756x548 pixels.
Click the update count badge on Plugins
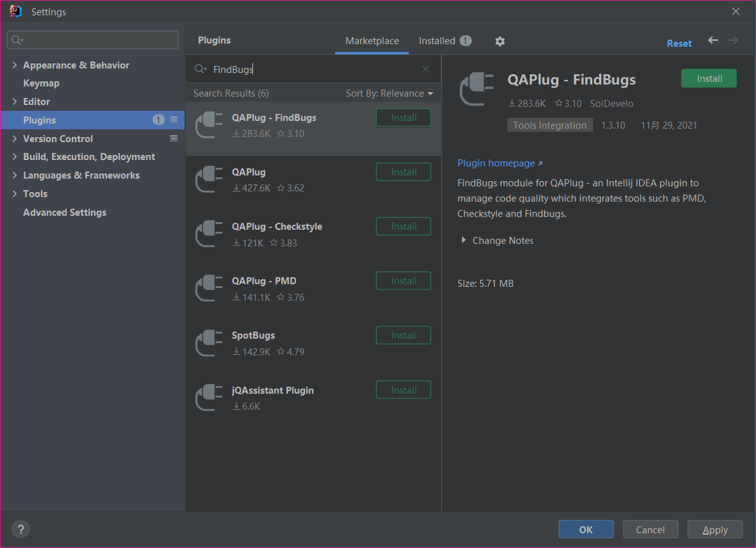click(159, 120)
